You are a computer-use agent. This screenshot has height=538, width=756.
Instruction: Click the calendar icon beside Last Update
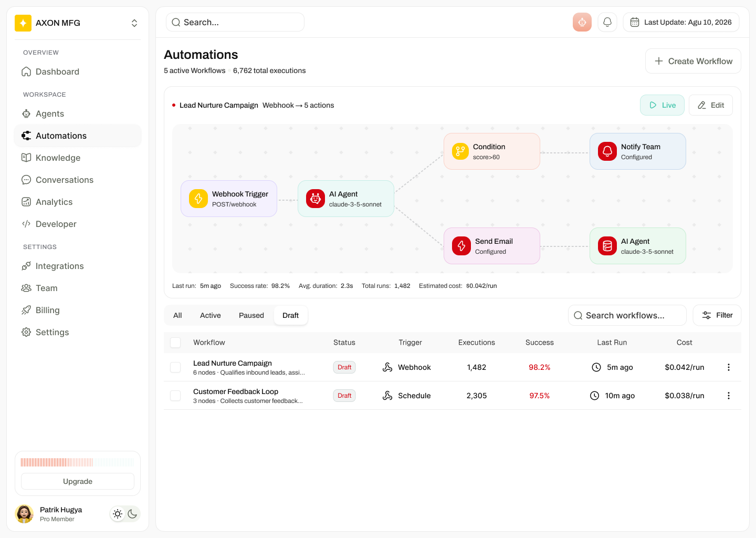[x=635, y=22]
